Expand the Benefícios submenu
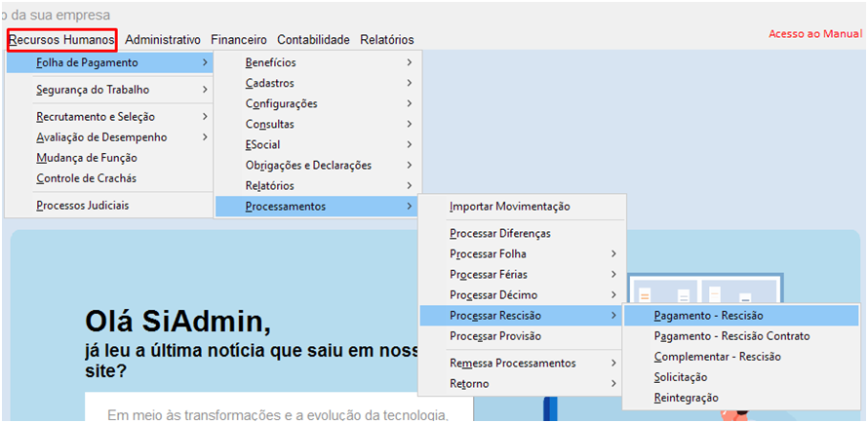Viewport: 868px width, 423px height. pos(318,62)
